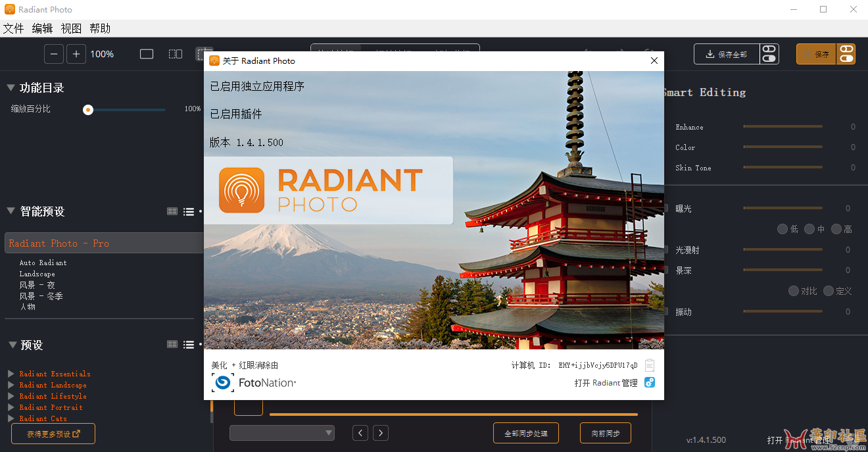Open the 编辑 menu

tap(43, 28)
